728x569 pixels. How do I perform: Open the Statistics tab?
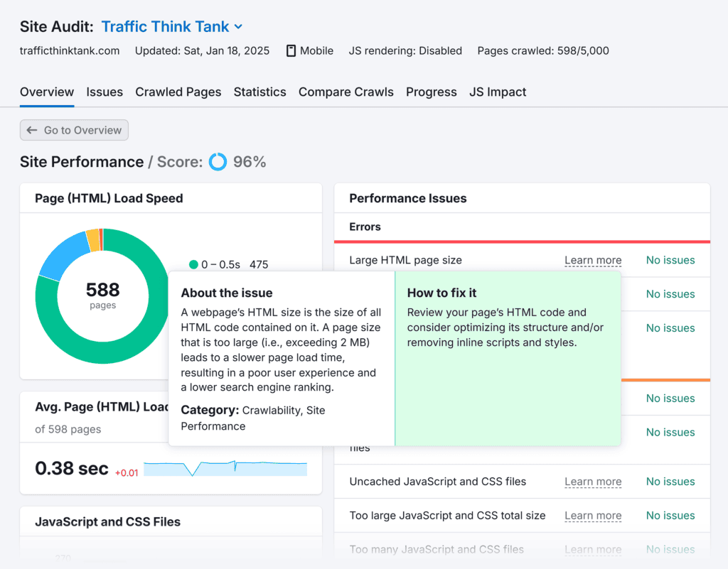click(259, 92)
